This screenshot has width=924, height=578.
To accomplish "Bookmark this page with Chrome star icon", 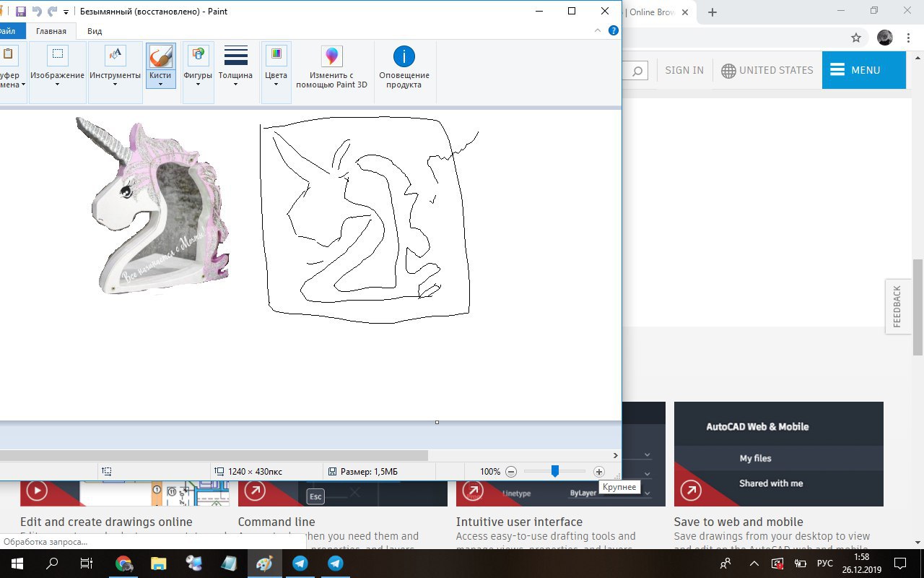I will coord(856,38).
